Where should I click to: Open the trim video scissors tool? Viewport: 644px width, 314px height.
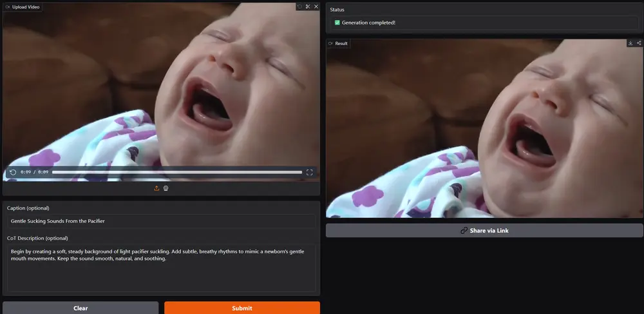point(308,6)
